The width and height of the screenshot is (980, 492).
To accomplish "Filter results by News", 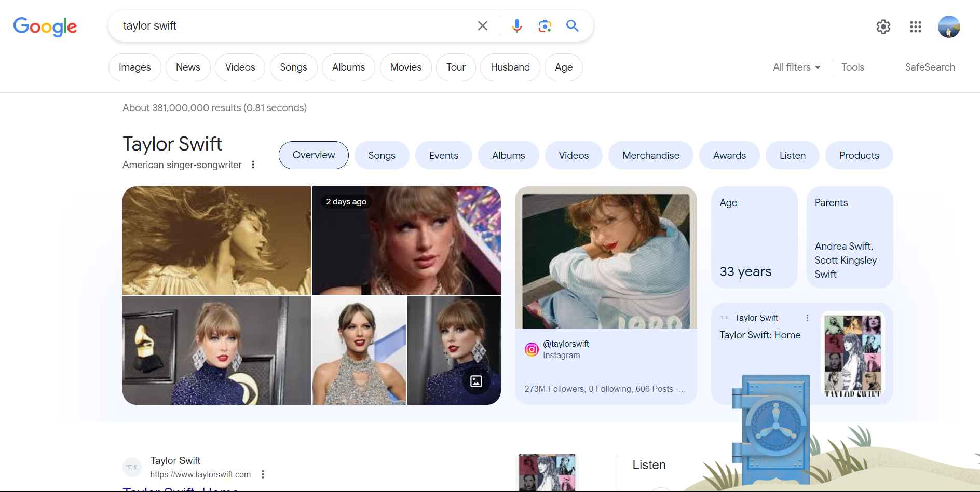I will click(188, 67).
